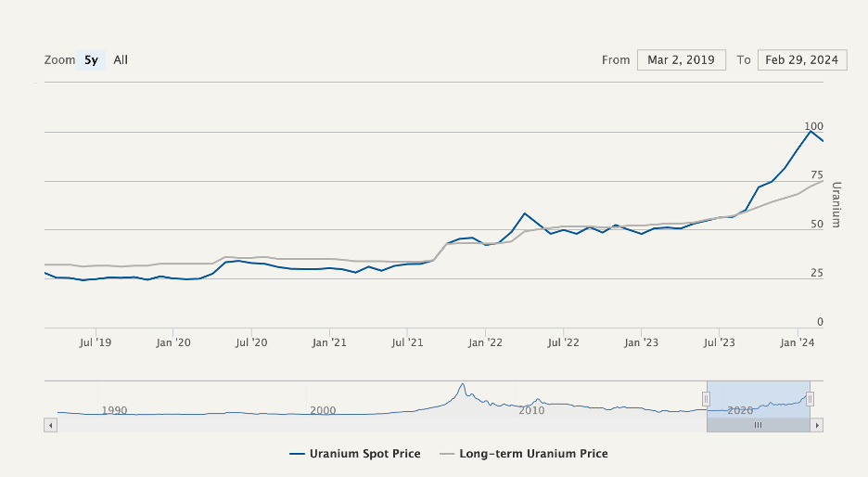Click the gray Long-term Uranium Price legend line

pyautogui.click(x=446, y=454)
